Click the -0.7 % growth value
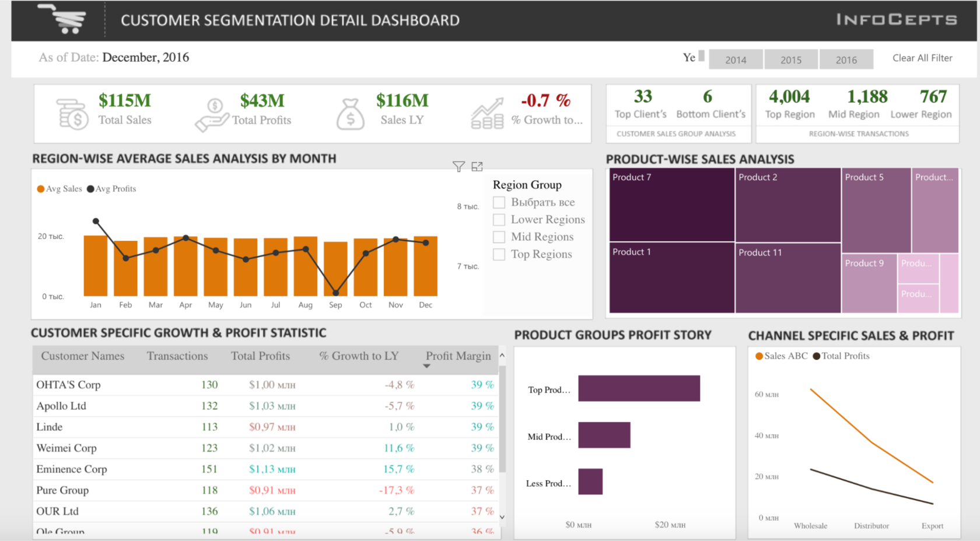This screenshot has width=980, height=541. pos(545,100)
